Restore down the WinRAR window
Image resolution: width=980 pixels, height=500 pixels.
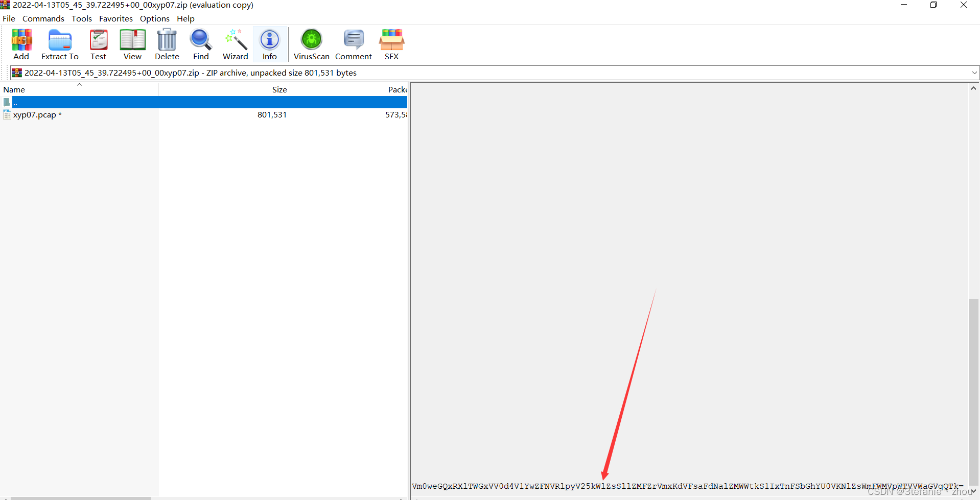934,5
